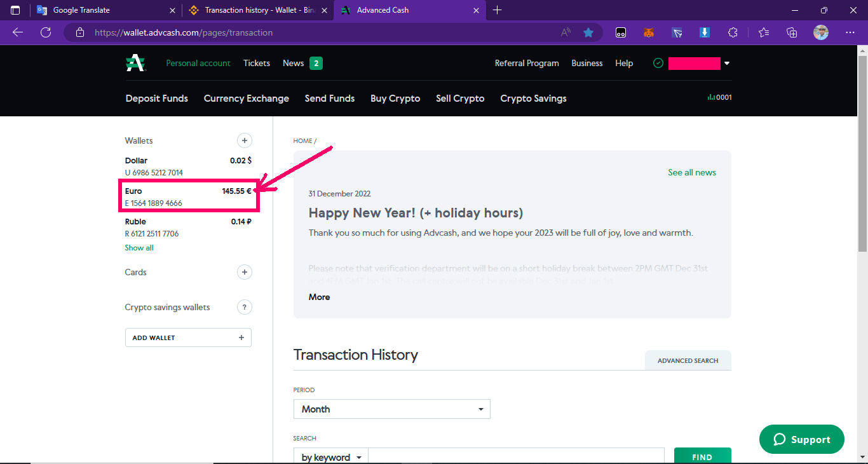Click the Read aloud icon in address bar
This screenshot has height=464, width=868.
click(x=566, y=32)
